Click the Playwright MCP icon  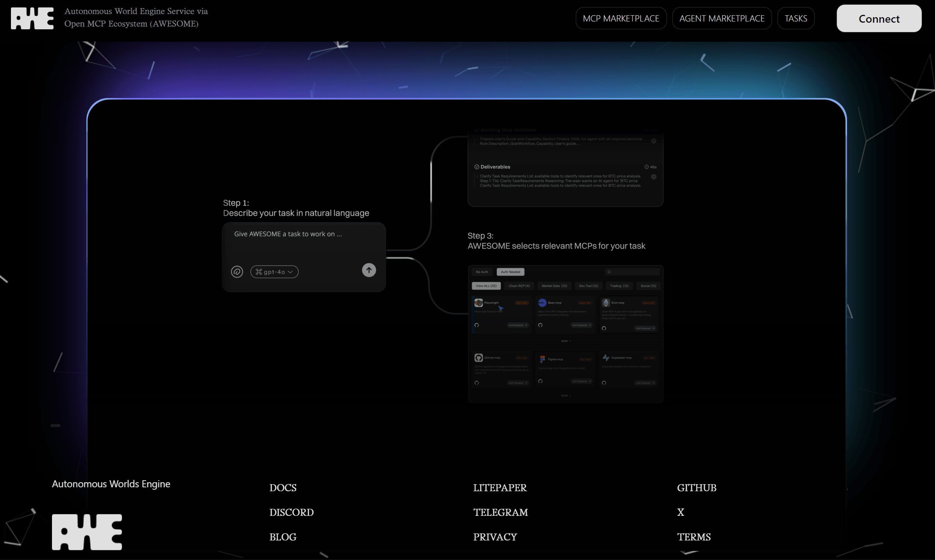click(478, 303)
